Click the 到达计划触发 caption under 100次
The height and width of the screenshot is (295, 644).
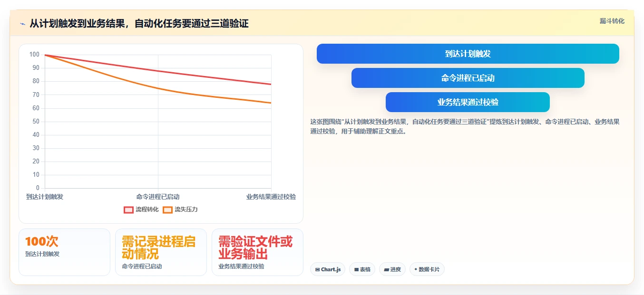pyautogui.click(x=42, y=254)
